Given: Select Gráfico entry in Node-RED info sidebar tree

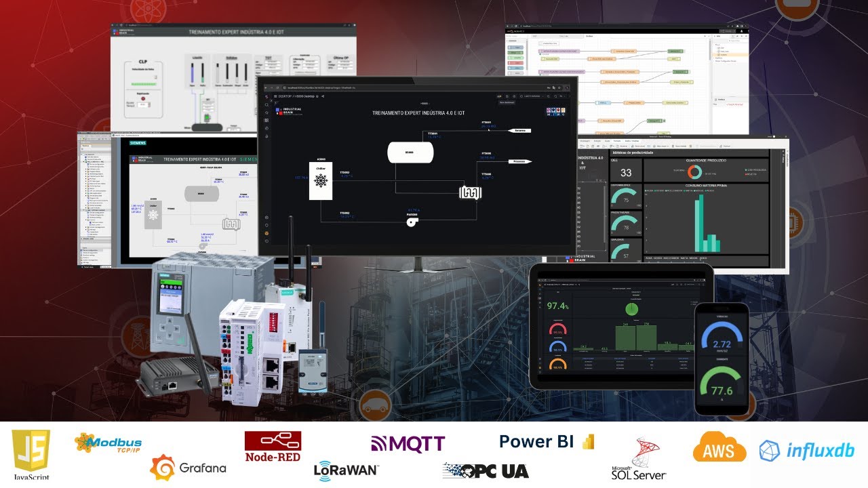Looking at the screenshot, I should [724, 55].
